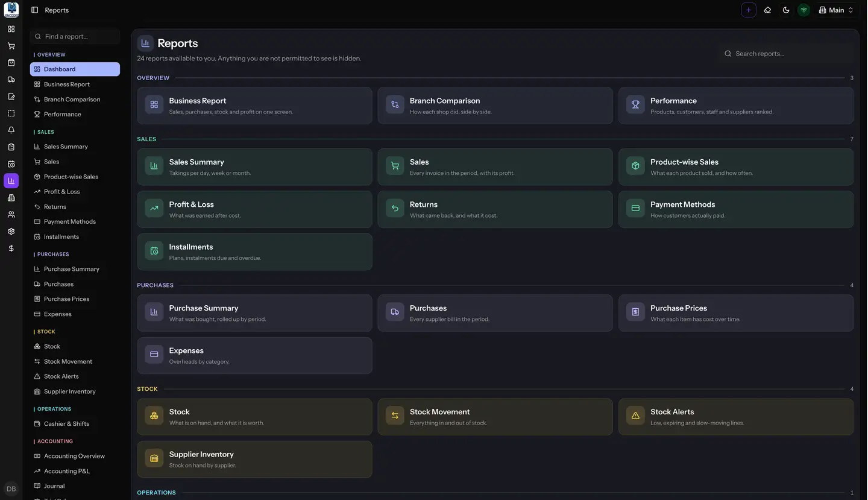Viewport: 868px width, 500px height.
Task: Open the shopping cart icon in left rail
Action: [x=11, y=46]
